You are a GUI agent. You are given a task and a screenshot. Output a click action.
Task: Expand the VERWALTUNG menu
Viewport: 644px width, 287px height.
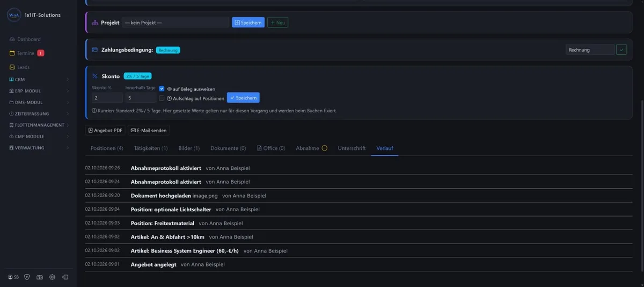point(39,148)
